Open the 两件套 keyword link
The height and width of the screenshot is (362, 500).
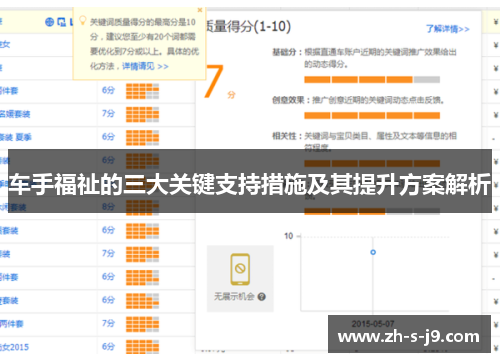[12, 324]
